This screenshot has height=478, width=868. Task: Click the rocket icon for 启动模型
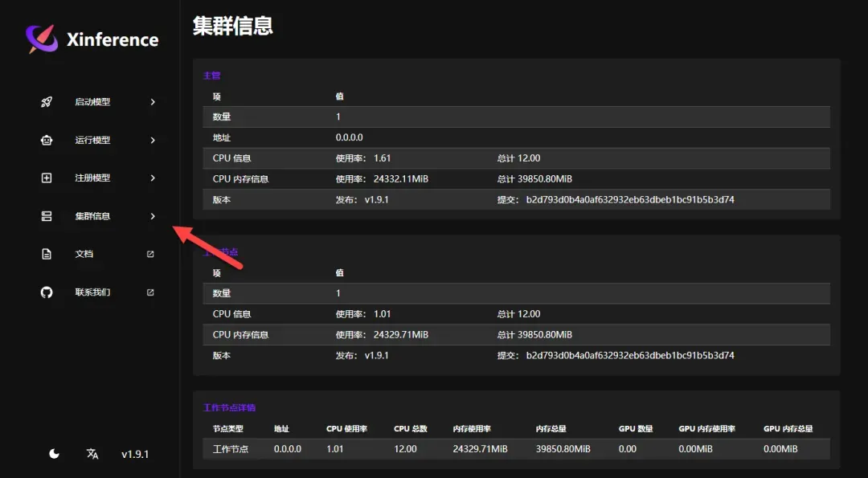pyautogui.click(x=47, y=102)
